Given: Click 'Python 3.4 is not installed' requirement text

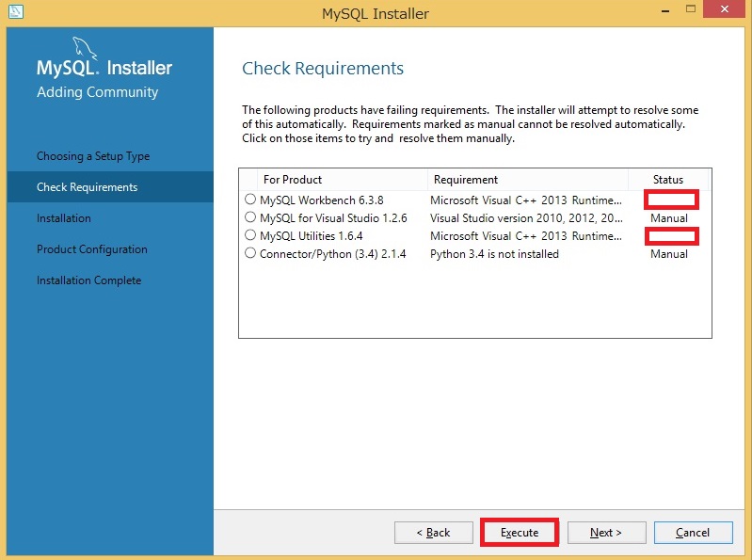Looking at the screenshot, I should click(x=494, y=254).
